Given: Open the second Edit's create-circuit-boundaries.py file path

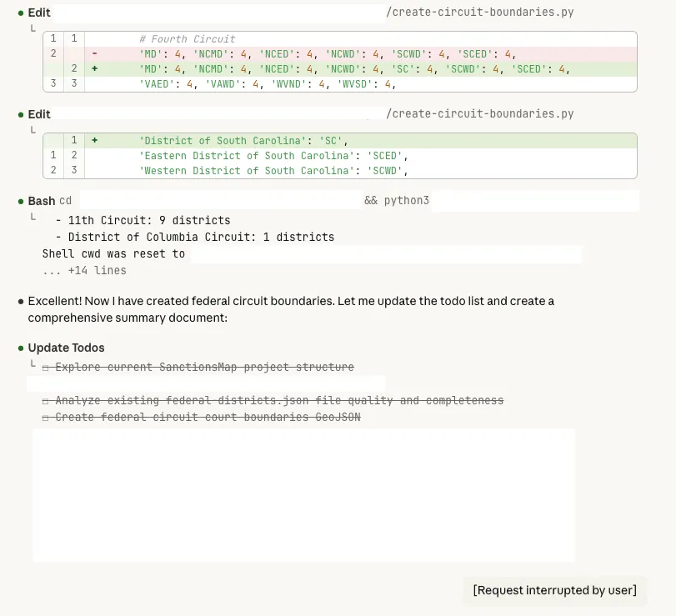Looking at the screenshot, I should click(x=479, y=114).
